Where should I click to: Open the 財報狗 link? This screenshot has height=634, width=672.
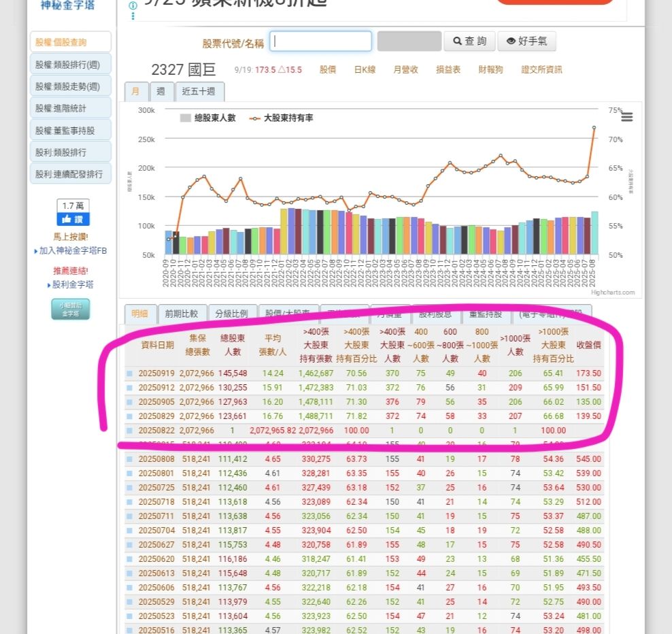(490, 70)
